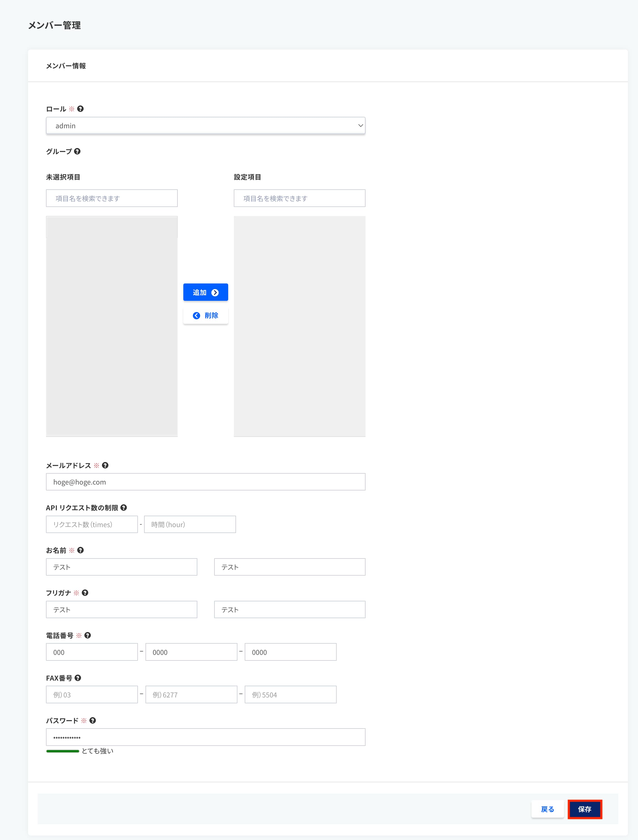Click the help icon for API リクエスト数の制限

[x=124, y=508]
